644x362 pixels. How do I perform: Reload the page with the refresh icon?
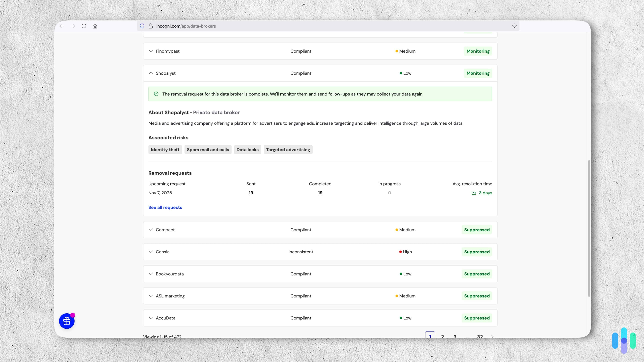pos(84,26)
